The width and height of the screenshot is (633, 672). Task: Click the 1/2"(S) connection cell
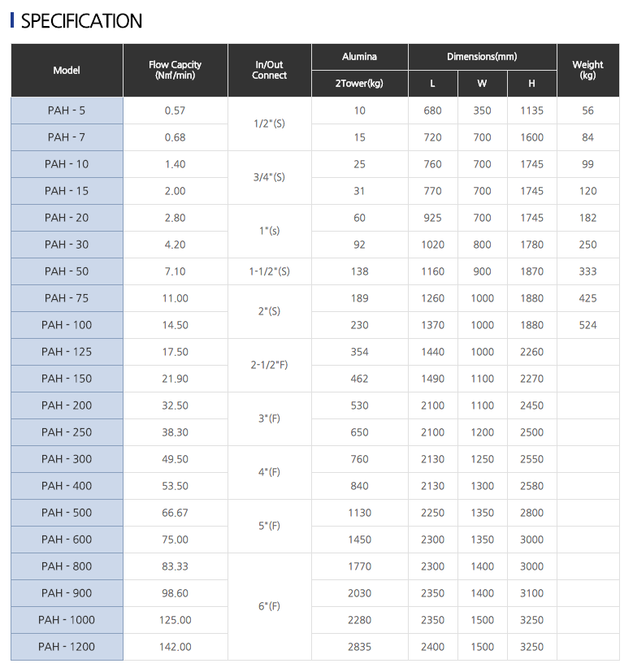point(269,124)
